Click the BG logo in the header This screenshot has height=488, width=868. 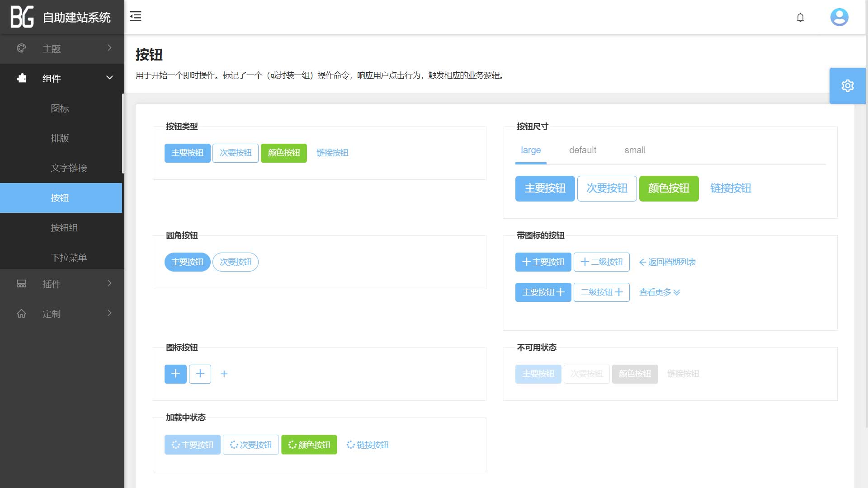click(x=22, y=17)
